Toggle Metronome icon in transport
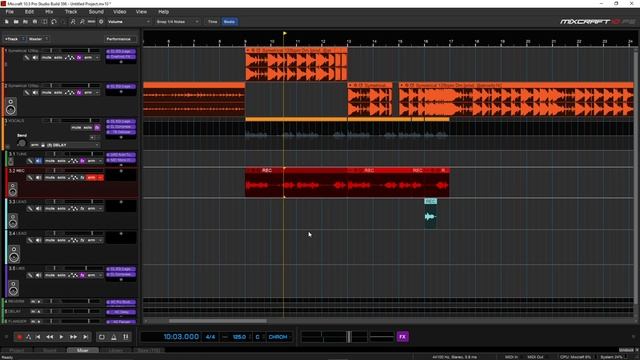This screenshot has width=640, height=360. click(x=114, y=337)
